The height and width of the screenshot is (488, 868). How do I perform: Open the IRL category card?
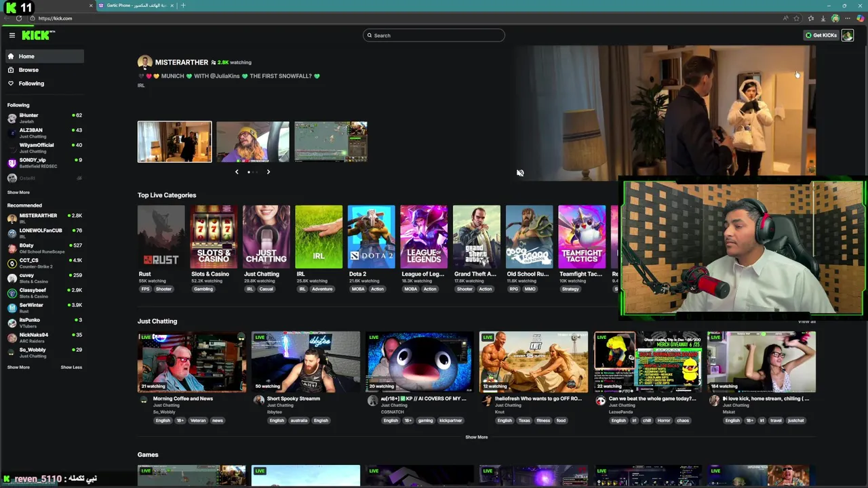click(319, 237)
